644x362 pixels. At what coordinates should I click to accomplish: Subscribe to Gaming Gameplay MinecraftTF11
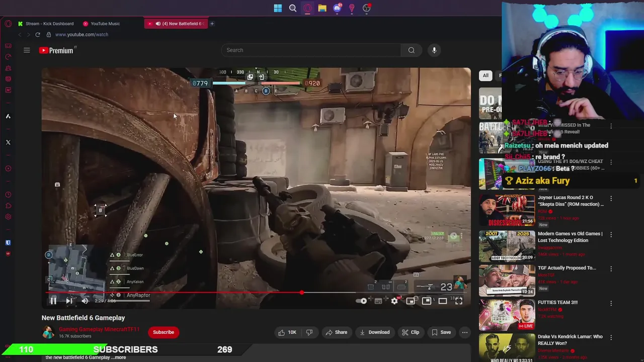click(164, 332)
